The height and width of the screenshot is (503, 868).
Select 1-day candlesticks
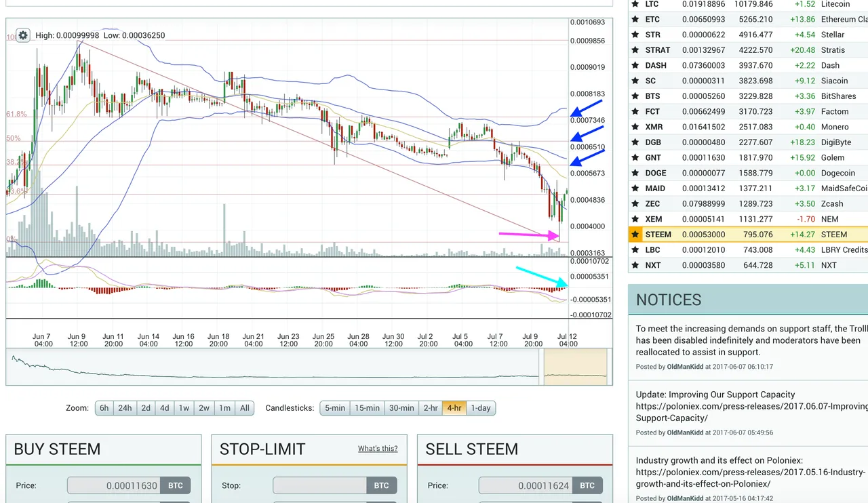[481, 408]
